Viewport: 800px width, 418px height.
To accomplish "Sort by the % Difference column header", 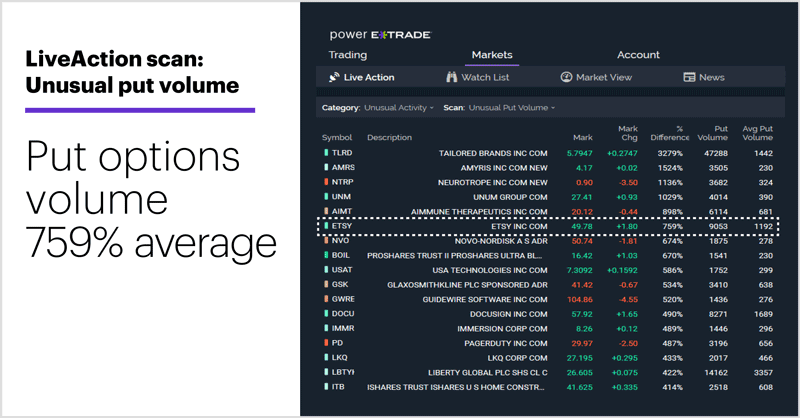I will pos(670,133).
